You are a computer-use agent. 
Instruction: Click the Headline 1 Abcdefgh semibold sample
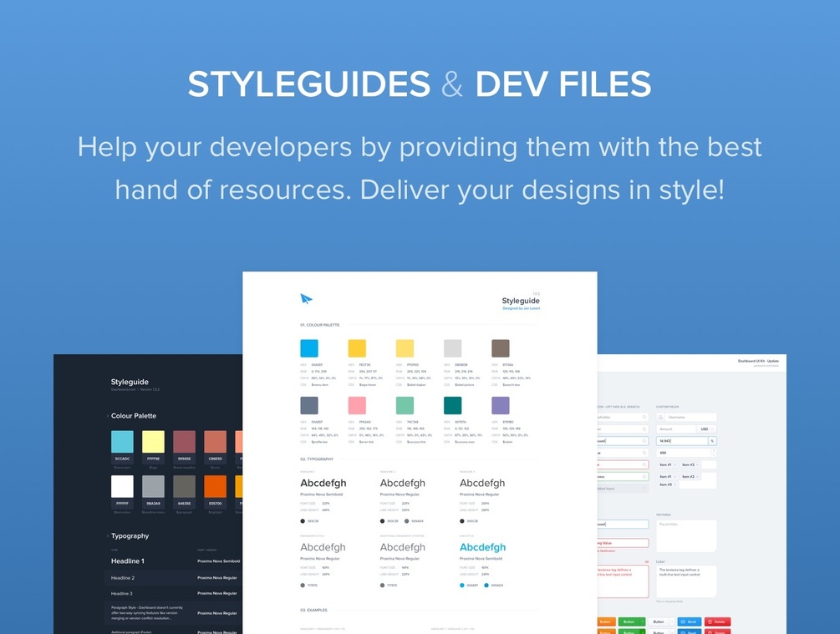click(x=323, y=483)
